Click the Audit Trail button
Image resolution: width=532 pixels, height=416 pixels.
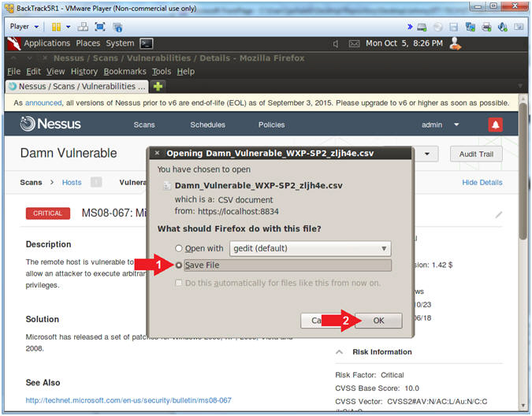click(x=476, y=154)
